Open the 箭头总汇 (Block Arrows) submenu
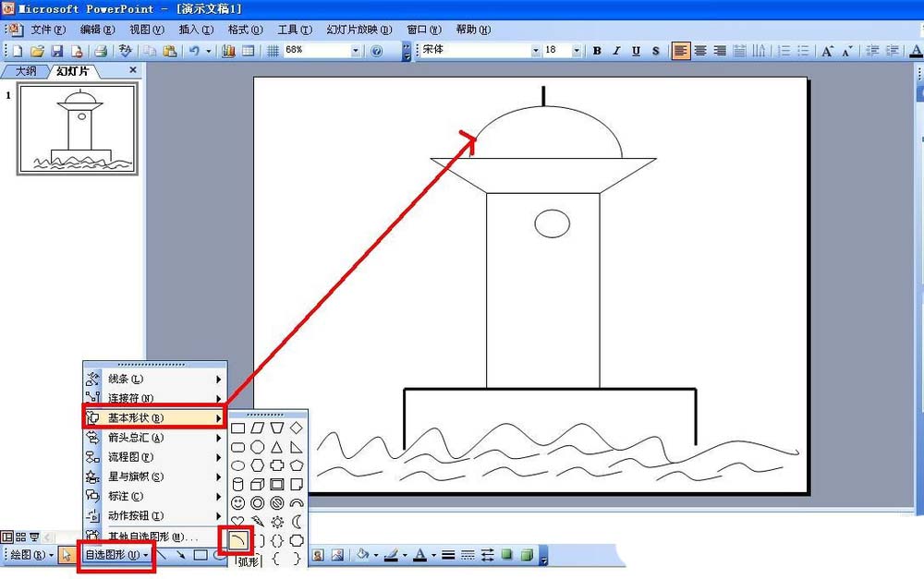Screen dimensions: 924x579 coord(155,438)
